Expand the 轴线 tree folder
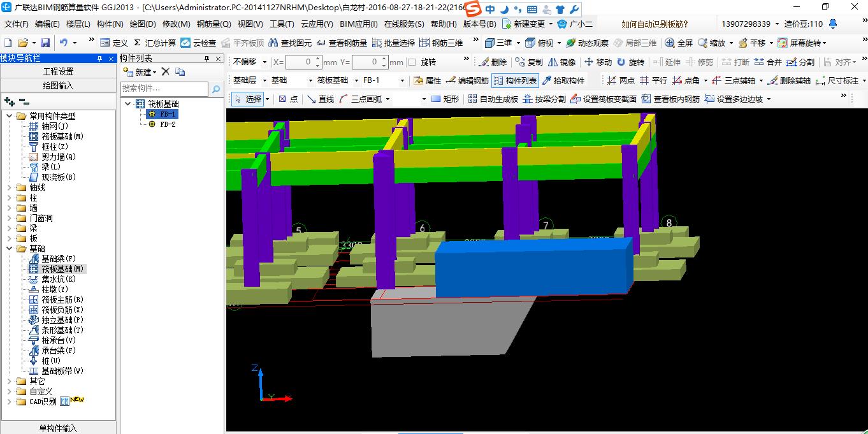 [x=10, y=187]
